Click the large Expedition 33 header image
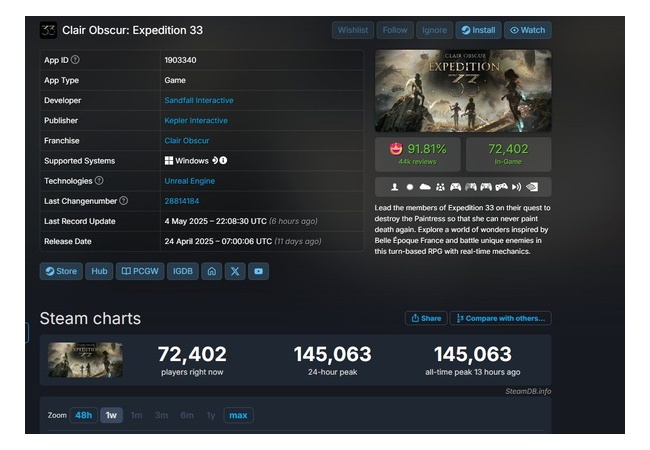Image resolution: width=650 pixels, height=450 pixels. 463,91
